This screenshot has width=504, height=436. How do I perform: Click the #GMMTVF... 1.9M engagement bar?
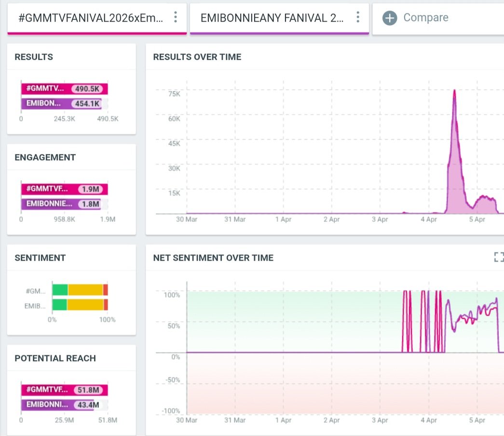coord(65,189)
